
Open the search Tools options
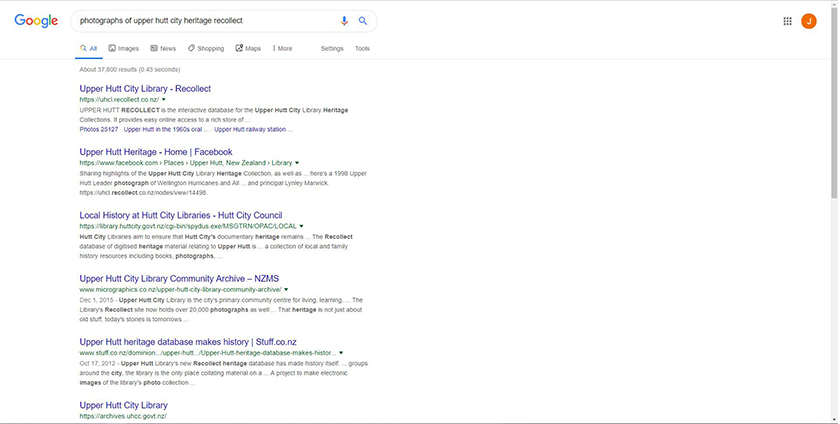tap(362, 48)
